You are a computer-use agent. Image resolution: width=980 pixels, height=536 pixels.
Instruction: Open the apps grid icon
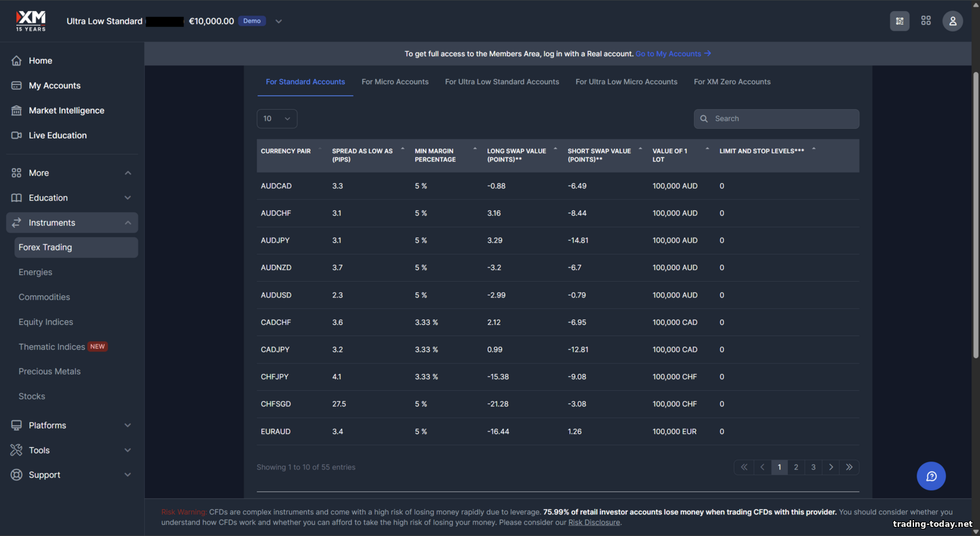tap(926, 21)
